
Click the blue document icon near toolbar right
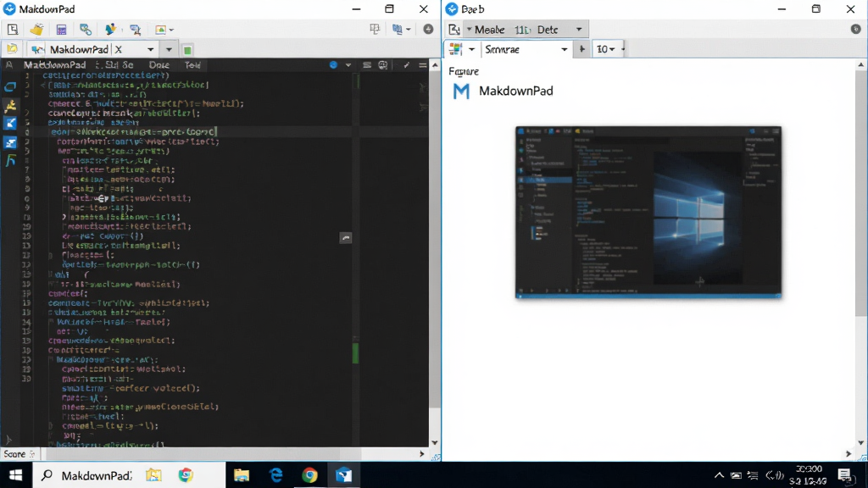coord(398,30)
